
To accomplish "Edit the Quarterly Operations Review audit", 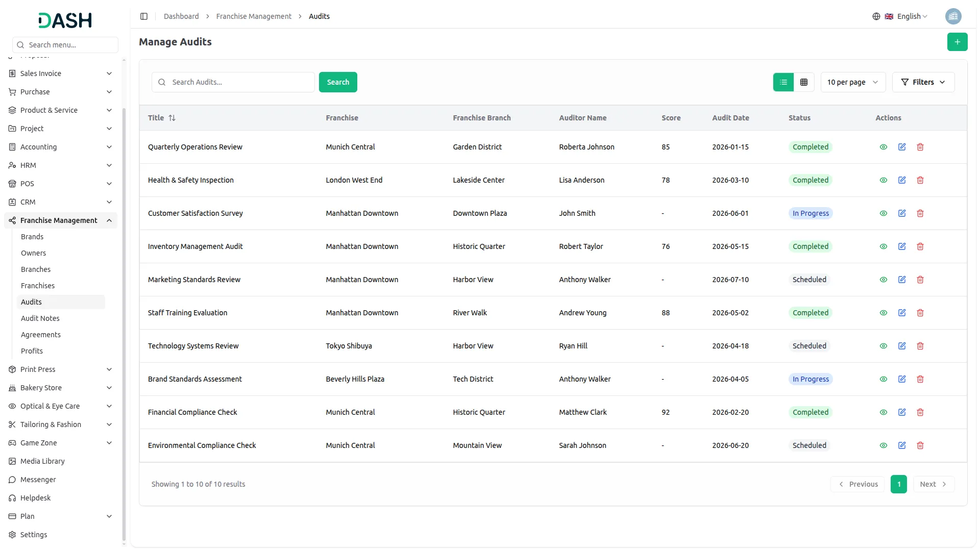I will 901,147.
